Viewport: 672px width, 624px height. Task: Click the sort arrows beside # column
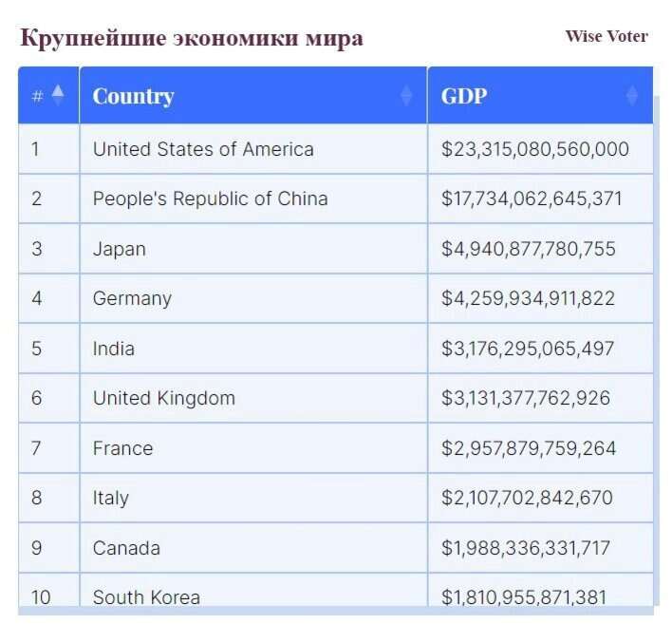point(58,95)
